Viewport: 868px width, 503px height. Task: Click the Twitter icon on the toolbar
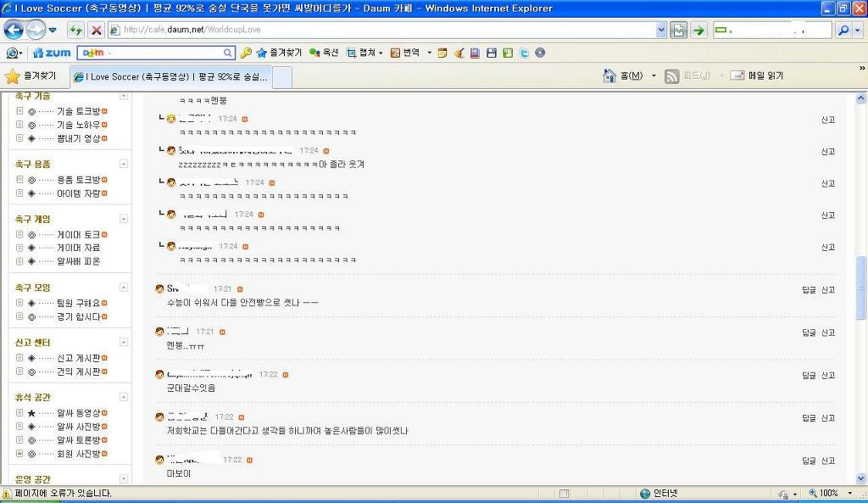point(523,52)
